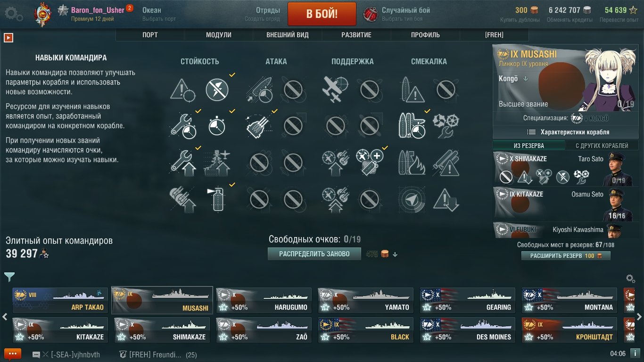Open the chat speech bubble button
Screen dimensions: 644x362
tap(13, 354)
